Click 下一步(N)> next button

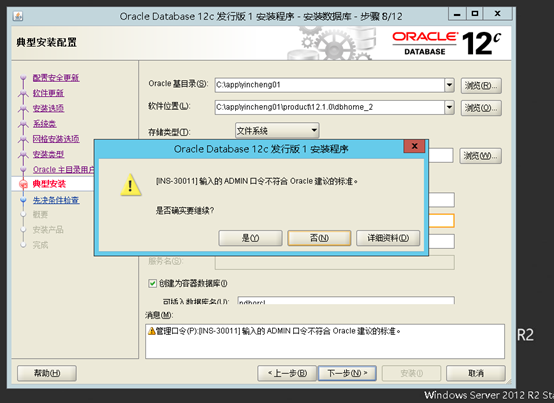[347, 373]
